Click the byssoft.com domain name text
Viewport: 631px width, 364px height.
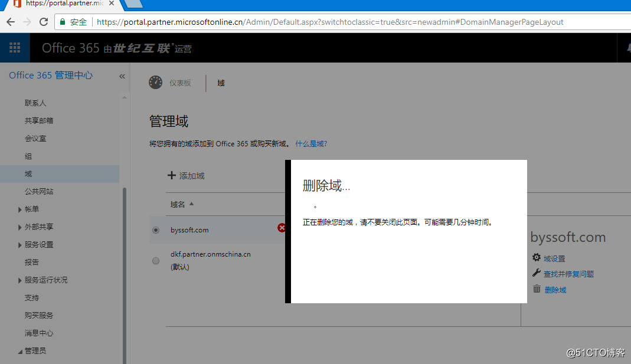pos(189,230)
